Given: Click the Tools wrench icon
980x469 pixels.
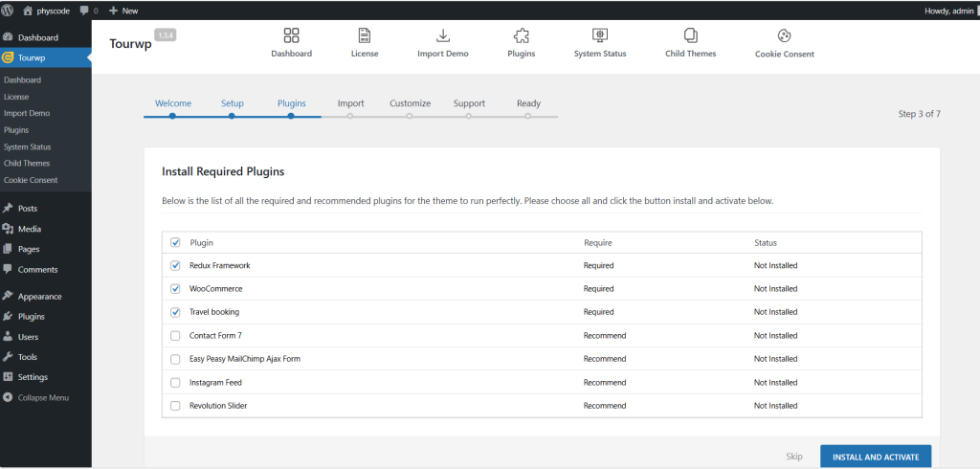Looking at the screenshot, I should tap(8, 357).
